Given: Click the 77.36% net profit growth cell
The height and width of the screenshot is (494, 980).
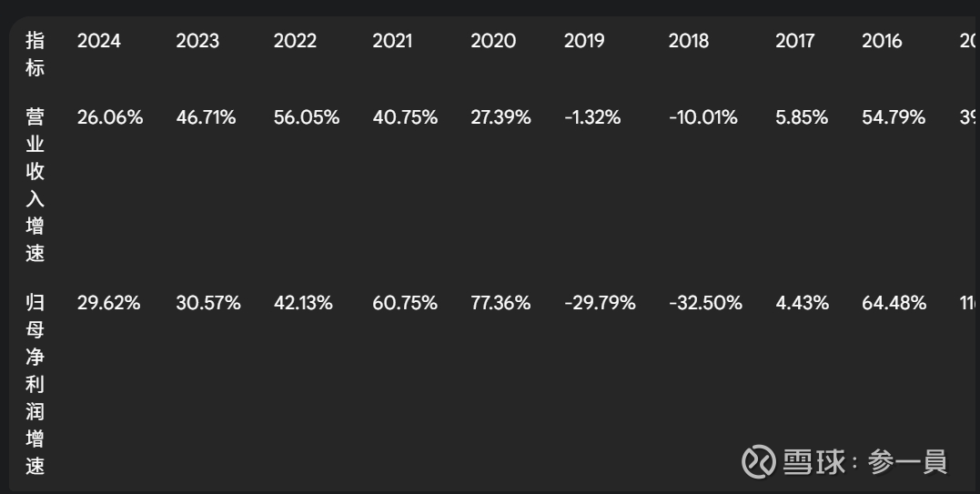Looking at the screenshot, I should (500, 303).
